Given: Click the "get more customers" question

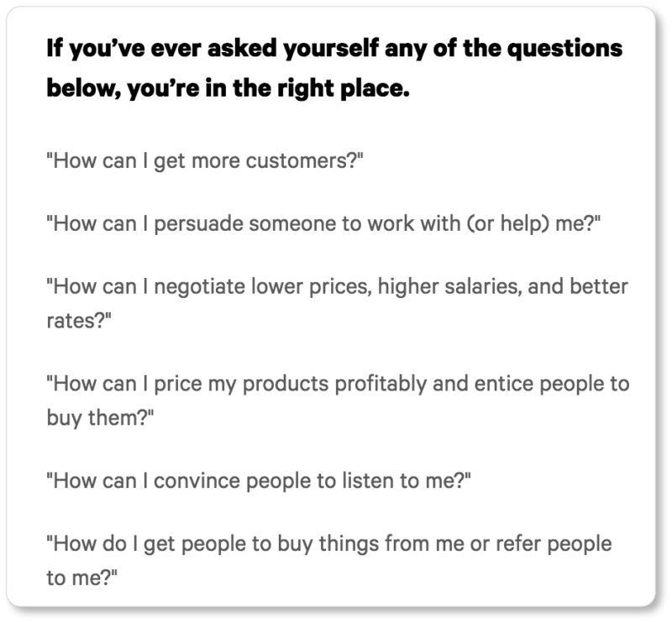Looking at the screenshot, I should (x=205, y=161).
